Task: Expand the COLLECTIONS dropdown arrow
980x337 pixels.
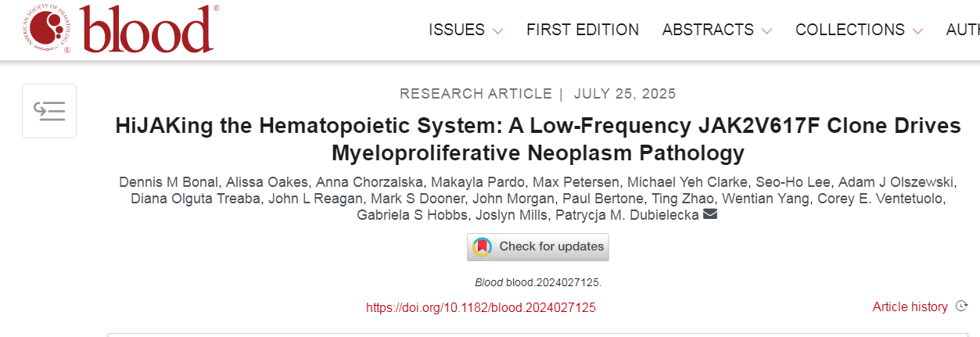Action: [917, 31]
